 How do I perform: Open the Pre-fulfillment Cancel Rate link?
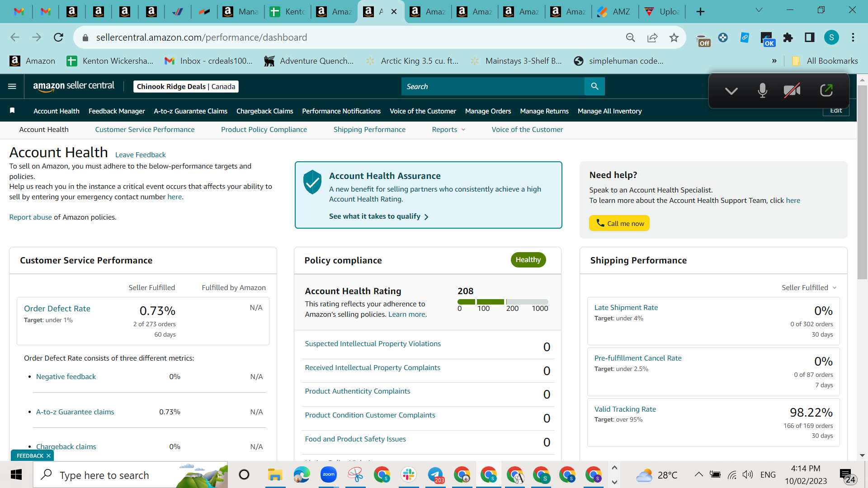pos(638,358)
